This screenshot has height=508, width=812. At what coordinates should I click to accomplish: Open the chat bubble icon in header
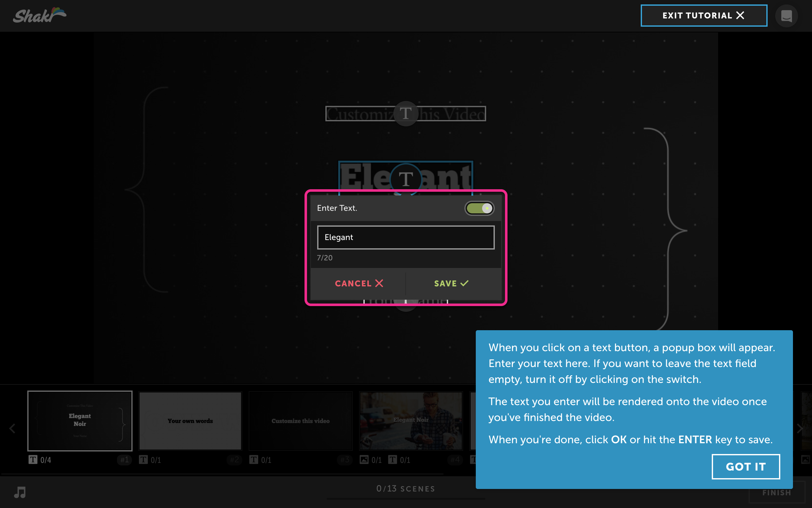click(787, 16)
